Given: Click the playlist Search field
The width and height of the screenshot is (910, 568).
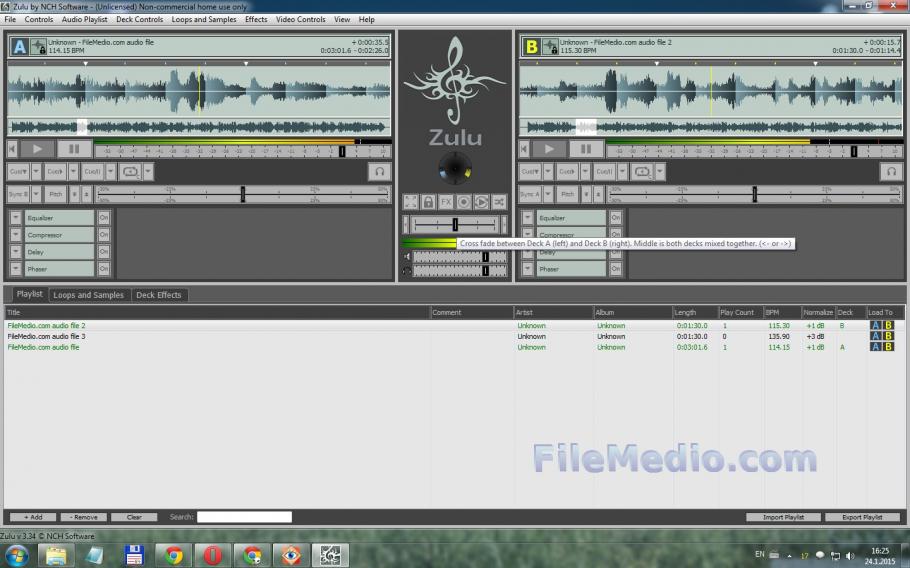Looking at the screenshot, I should pos(244,517).
